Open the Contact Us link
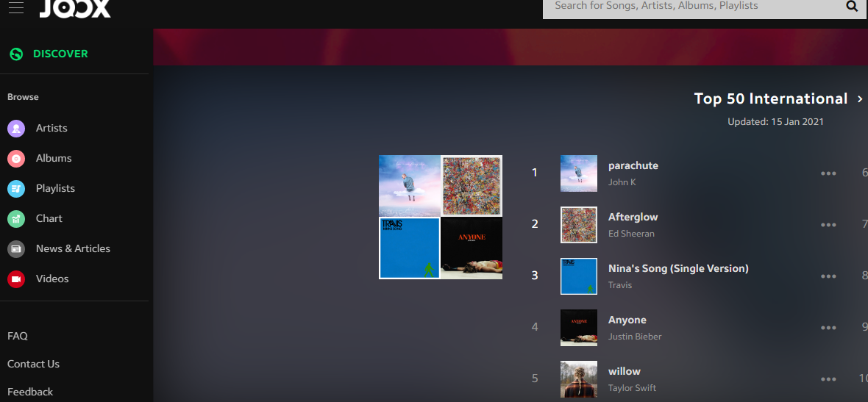 click(33, 364)
